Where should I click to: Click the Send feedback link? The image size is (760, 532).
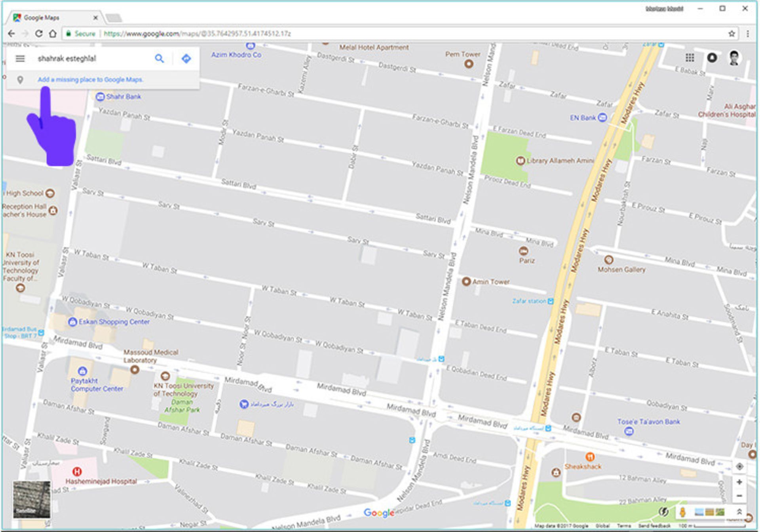point(654,526)
